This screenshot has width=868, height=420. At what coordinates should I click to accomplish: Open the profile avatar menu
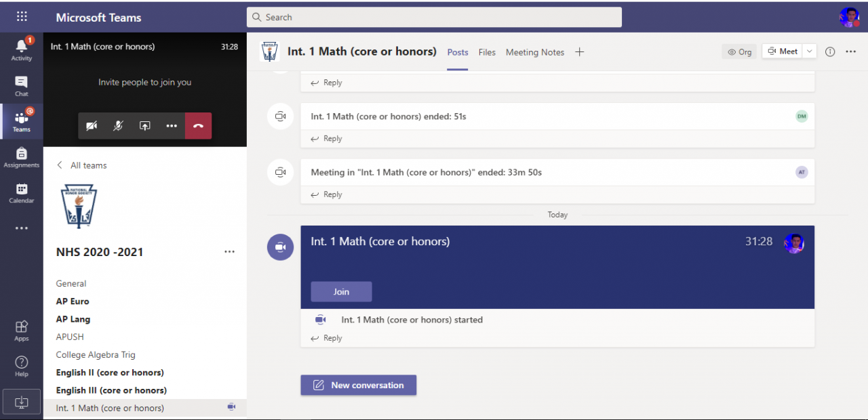(x=849, y=18)
